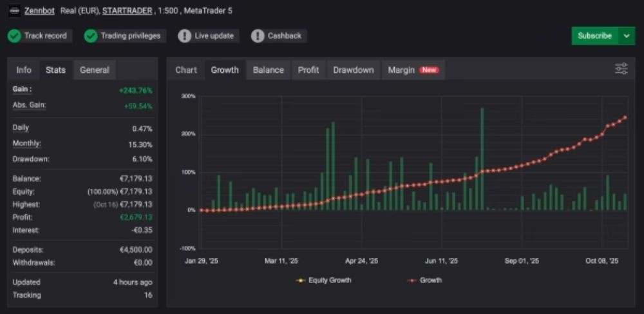Image resolution: width=644 pixels, height=314 pixels.
Task: Click the Daily label
Action: coord(21,128)
